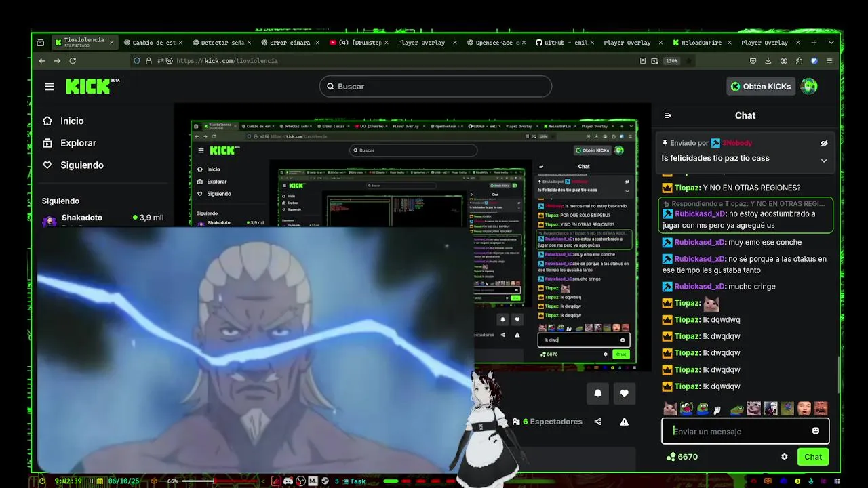Insert first cat emote in quick bar
The width and height of the screenshot is (868, 488).
point(670,409)
